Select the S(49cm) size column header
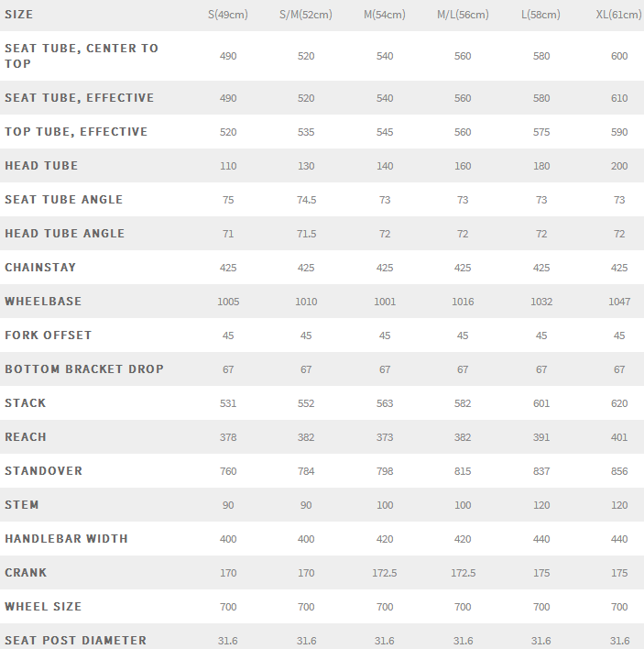The width and height of the screenshot is (644, 649). pyautogui.click(x=229, y=16)
